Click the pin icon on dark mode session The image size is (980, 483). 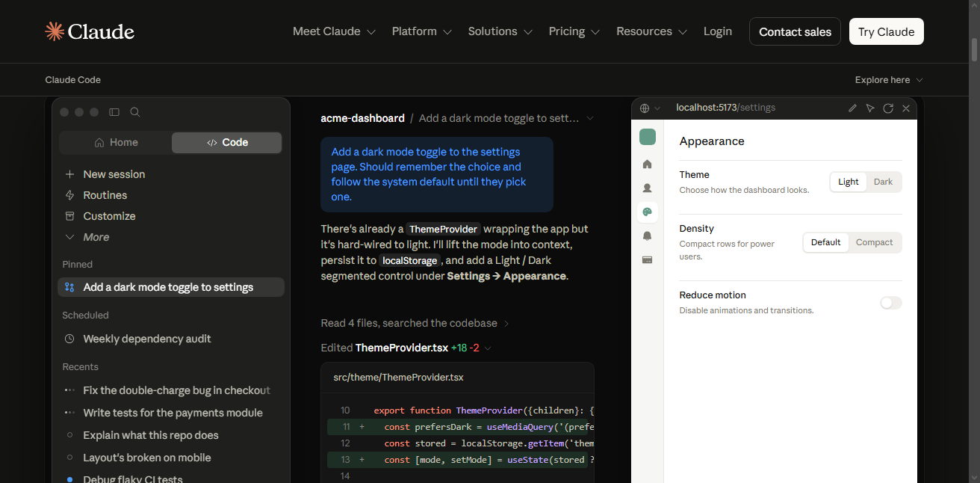(69, 287)
